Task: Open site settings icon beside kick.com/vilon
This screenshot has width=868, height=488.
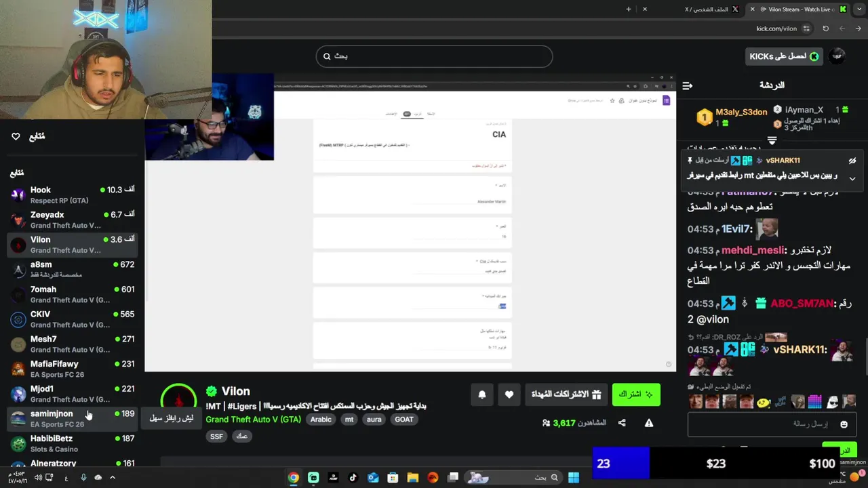Action: point(806,28)
